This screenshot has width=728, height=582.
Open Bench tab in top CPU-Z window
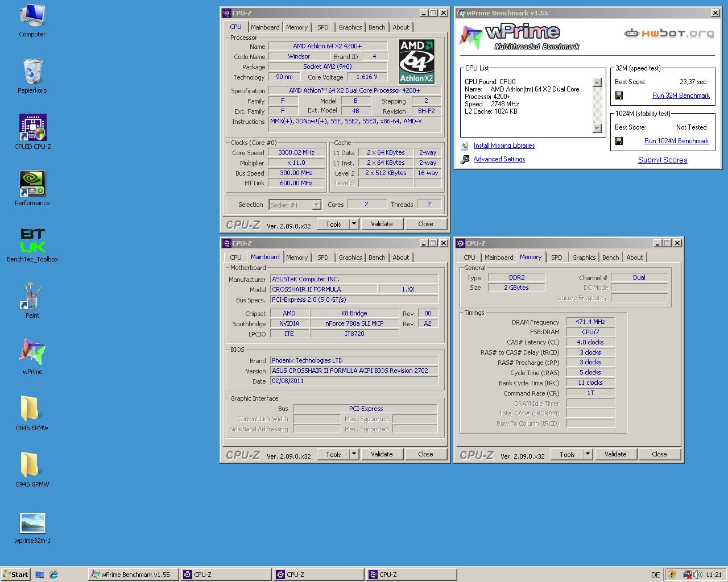click(x=377, y=27)
